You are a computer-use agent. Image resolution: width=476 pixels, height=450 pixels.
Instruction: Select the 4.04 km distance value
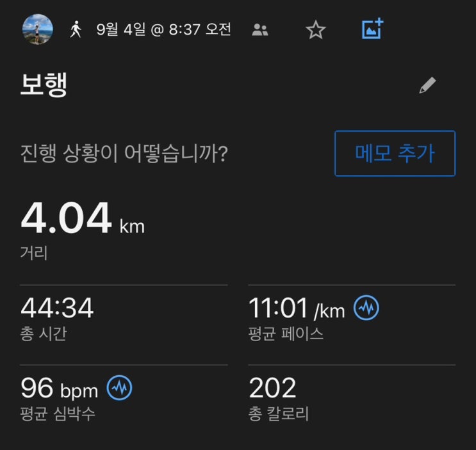click(x=83, y=218)
